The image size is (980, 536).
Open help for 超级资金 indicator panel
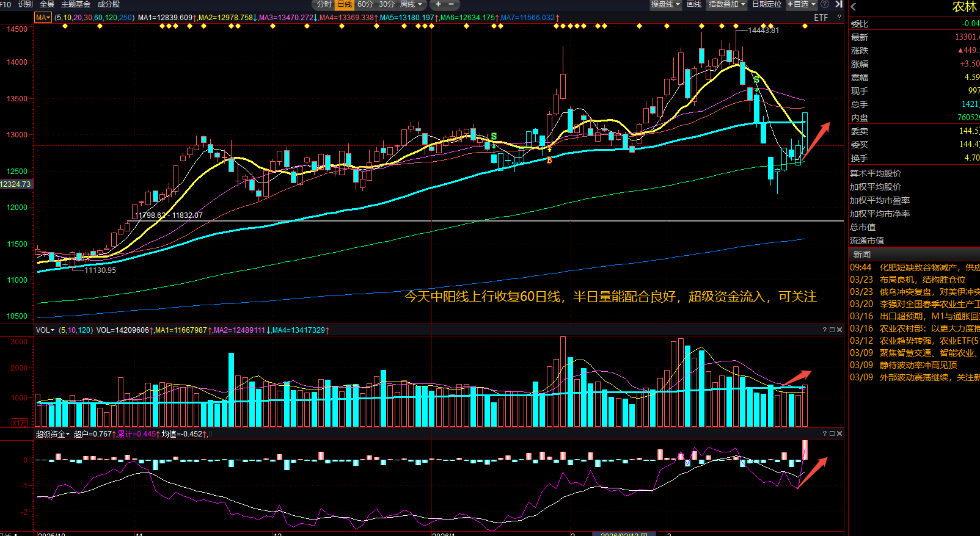click(824, 433)
